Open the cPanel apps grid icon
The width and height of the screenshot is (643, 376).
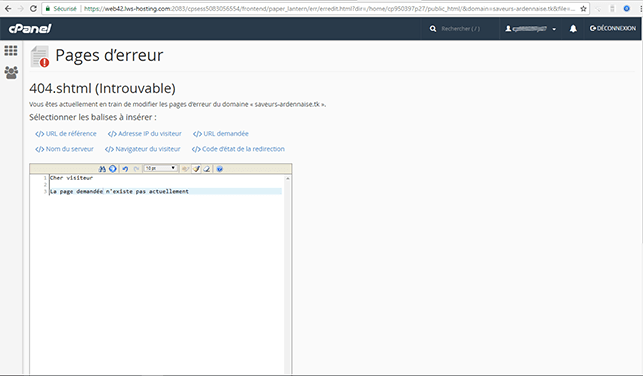point(11,50)
